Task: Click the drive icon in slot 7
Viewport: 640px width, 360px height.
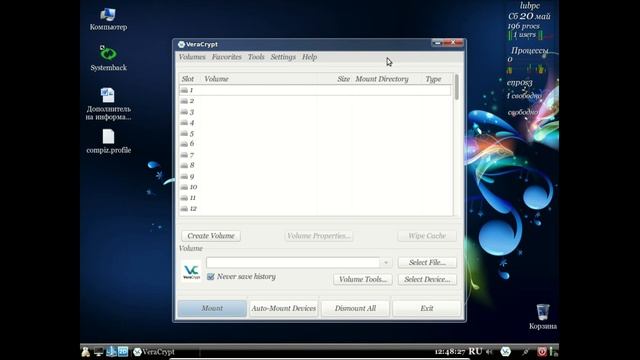Action: coord(184,155)
